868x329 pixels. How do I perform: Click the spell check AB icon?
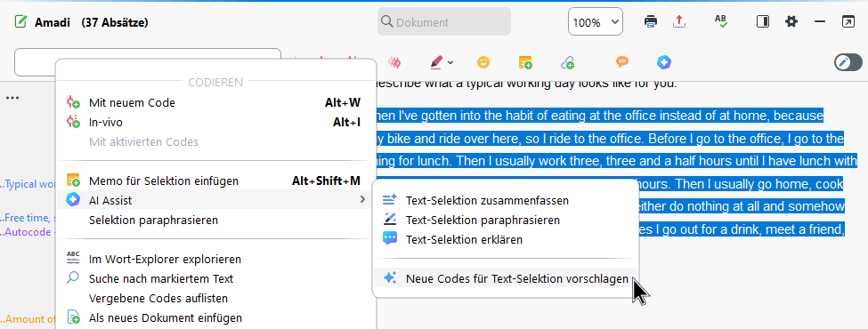point(721,21)
